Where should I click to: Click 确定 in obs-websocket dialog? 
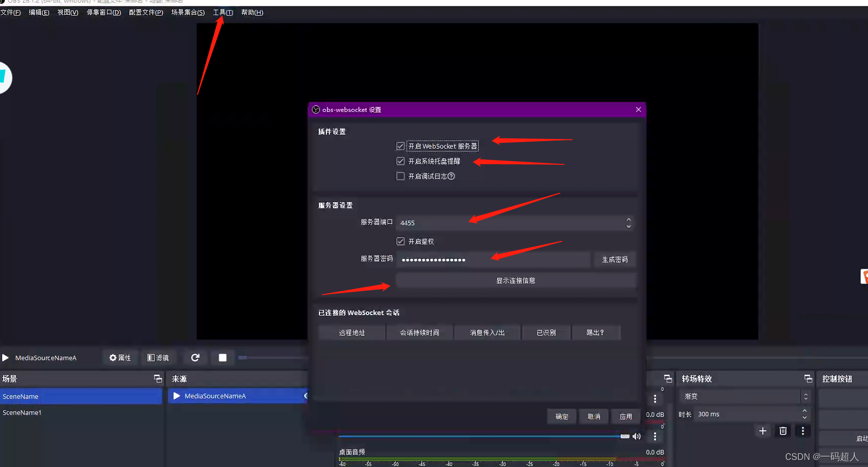point(562,416)
